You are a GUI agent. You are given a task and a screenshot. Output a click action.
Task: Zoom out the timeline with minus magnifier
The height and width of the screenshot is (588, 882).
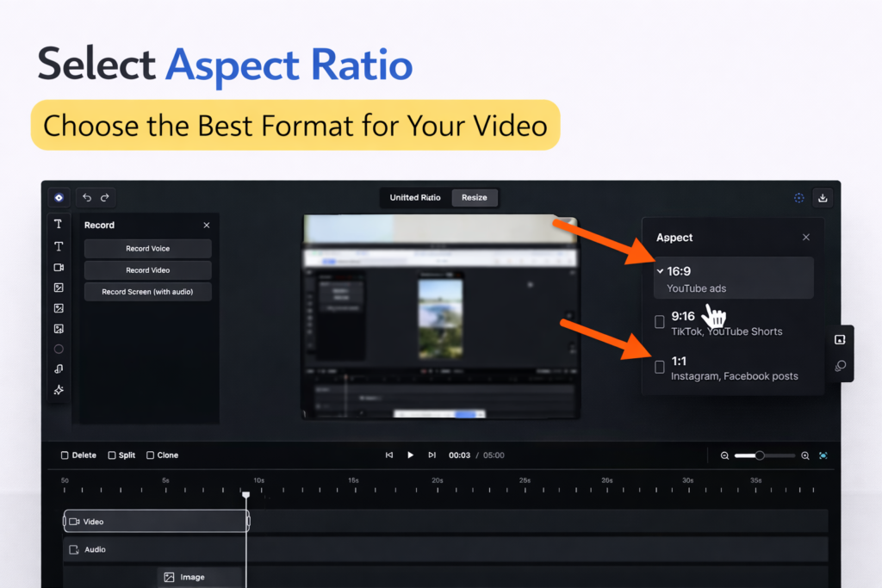[724, 455]
